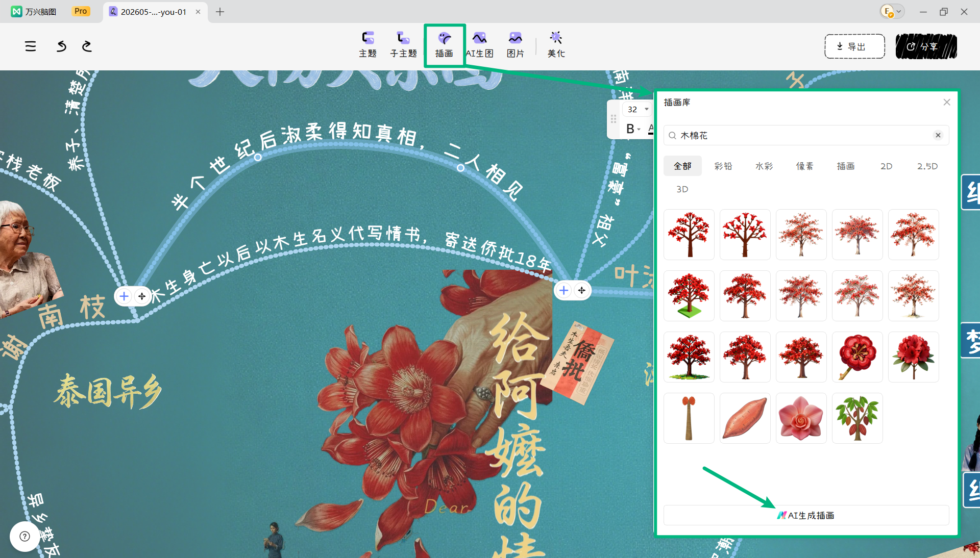Select the 插画 style tab in library
980x558 pixels.
click(846, 166)
